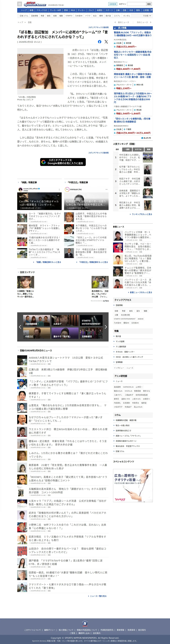
Task: Click ログイン link
Action: click(x=122, y=4)
